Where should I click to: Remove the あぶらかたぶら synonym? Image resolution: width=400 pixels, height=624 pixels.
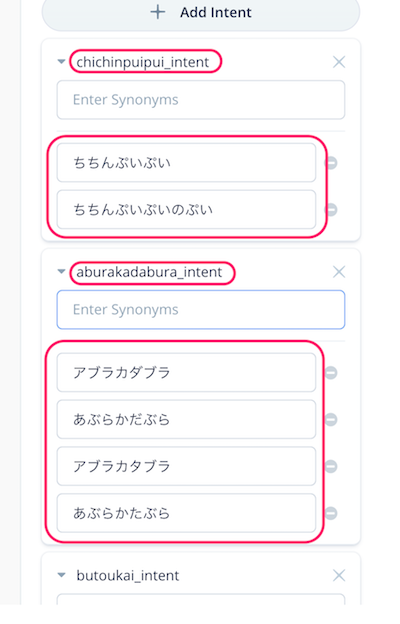(x=331, y=513)
